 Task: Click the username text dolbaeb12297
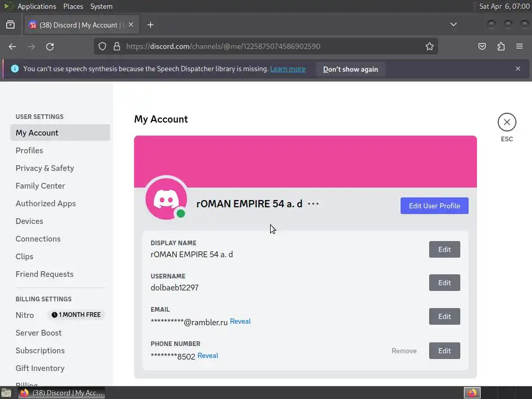coord(175,288)
